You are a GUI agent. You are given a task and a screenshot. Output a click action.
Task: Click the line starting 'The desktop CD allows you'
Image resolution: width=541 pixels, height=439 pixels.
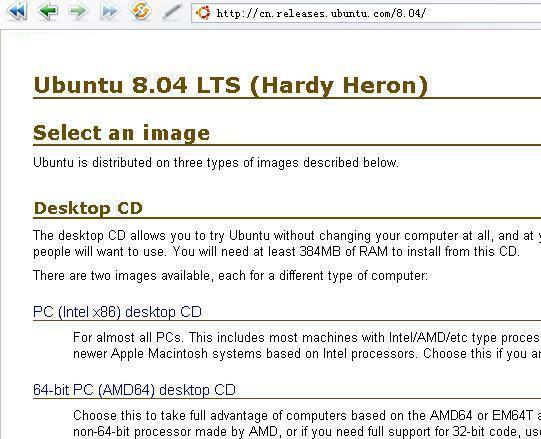(287, 235)
